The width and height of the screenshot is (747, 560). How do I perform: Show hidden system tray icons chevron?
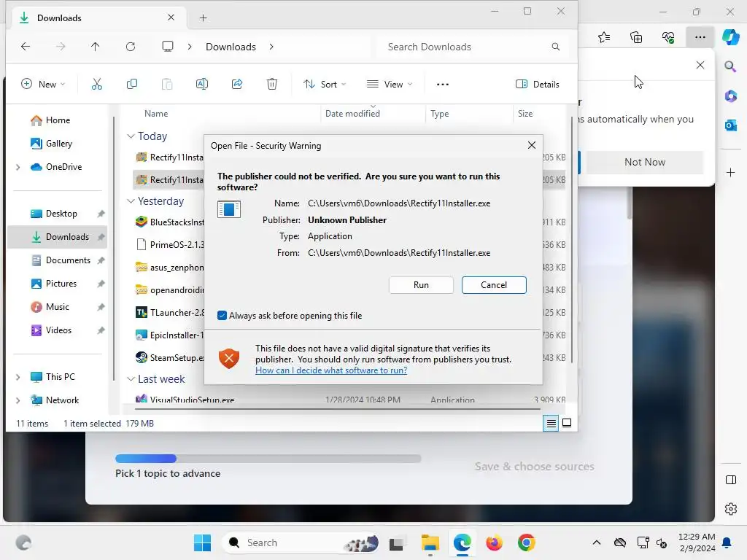(597, 542)
